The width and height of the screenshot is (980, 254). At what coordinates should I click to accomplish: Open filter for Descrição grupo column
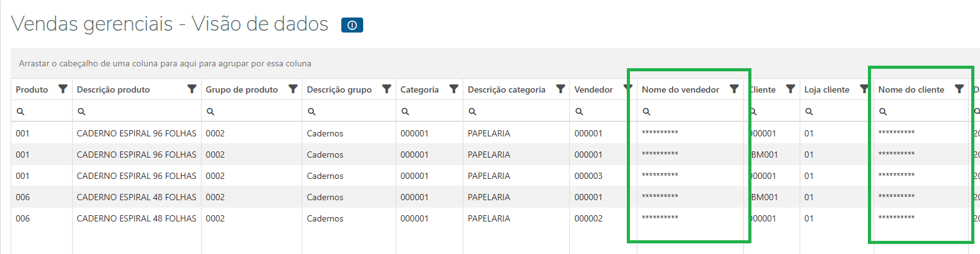(x=387, y=89)
